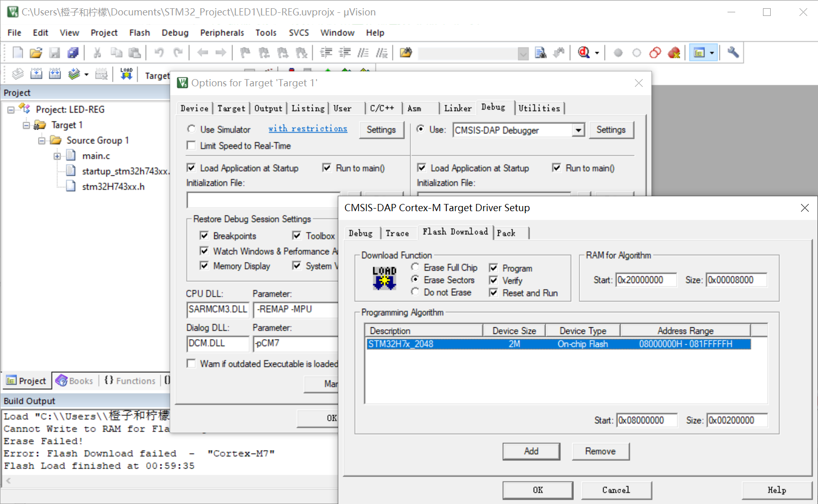The height and width of the screenshot is (504, 818).
Task: Collapse the Project: LED-REG tree node
Action: point(11,109)
